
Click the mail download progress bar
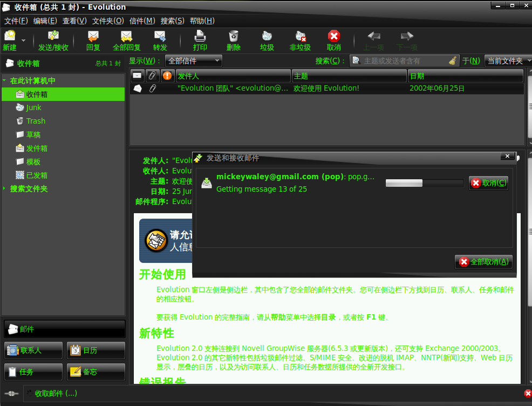click(x=425, y=183)
